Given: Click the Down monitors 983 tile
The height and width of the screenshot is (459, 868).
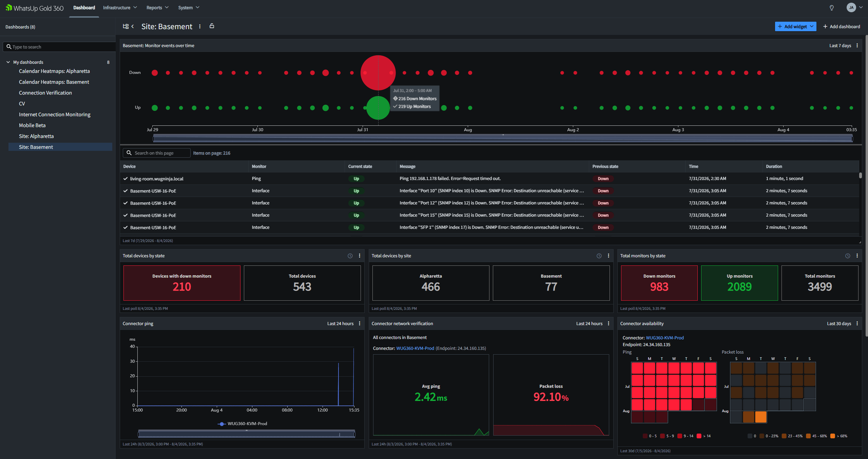Looking at the screenshot, I should coord(659,283).
